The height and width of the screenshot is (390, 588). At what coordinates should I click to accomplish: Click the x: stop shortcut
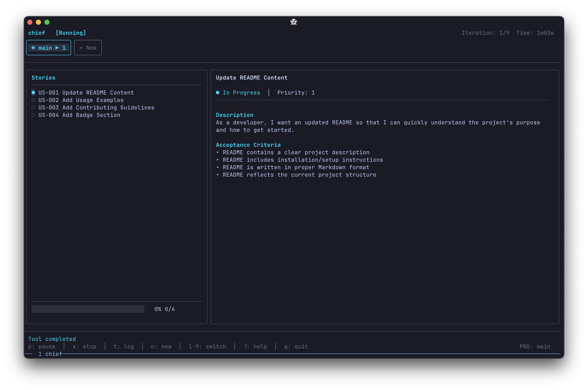[x=84, y=346]
